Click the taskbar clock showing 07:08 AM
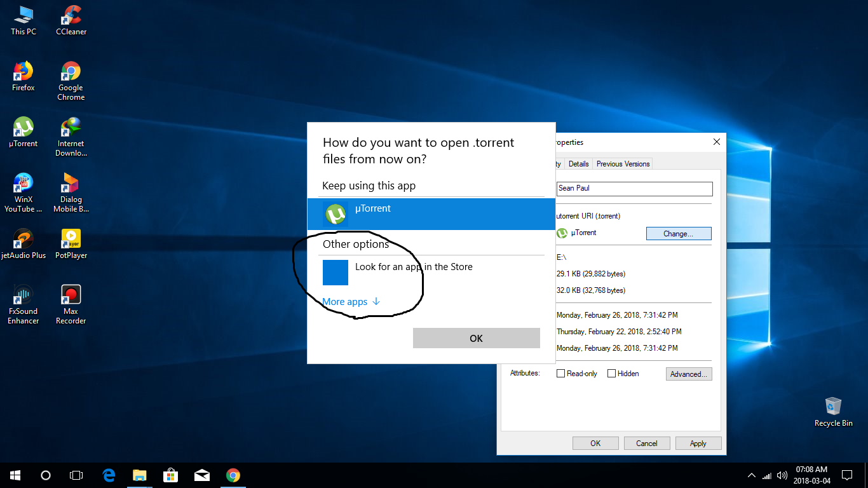 [x=811, y=475]
